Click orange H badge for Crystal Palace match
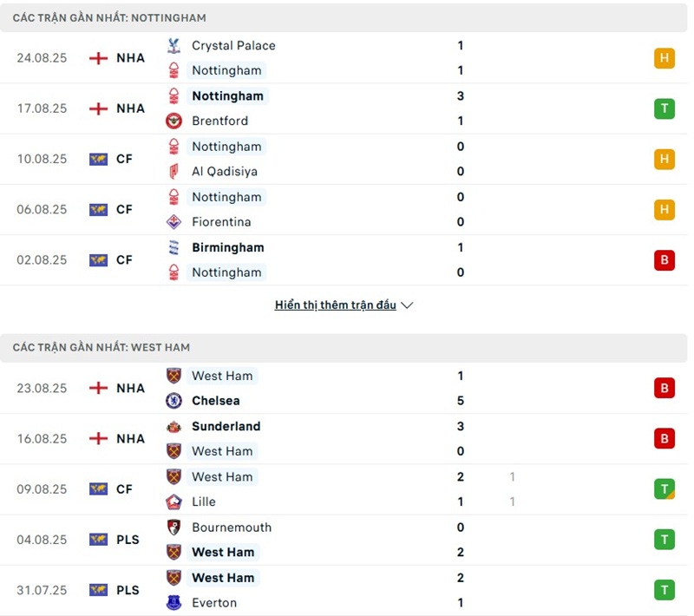Image resolution: width=694 pixels, height=616 pixels. (665, 58)
